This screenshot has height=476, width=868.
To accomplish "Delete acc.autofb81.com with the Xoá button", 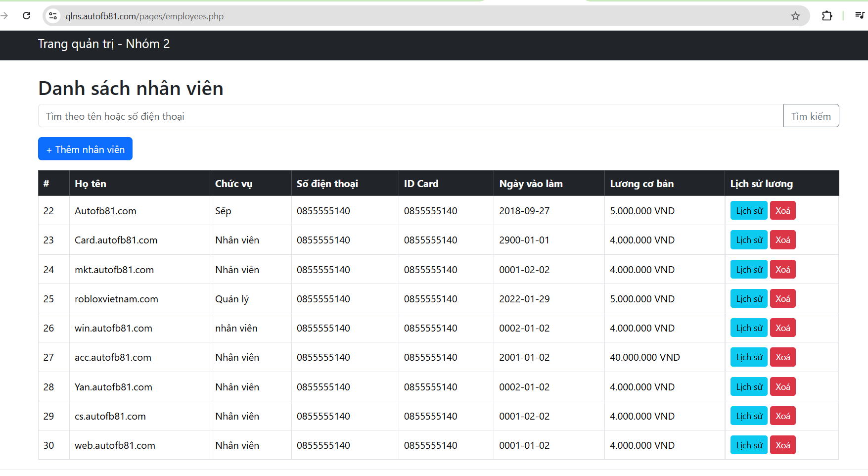I will coord(782,357).
